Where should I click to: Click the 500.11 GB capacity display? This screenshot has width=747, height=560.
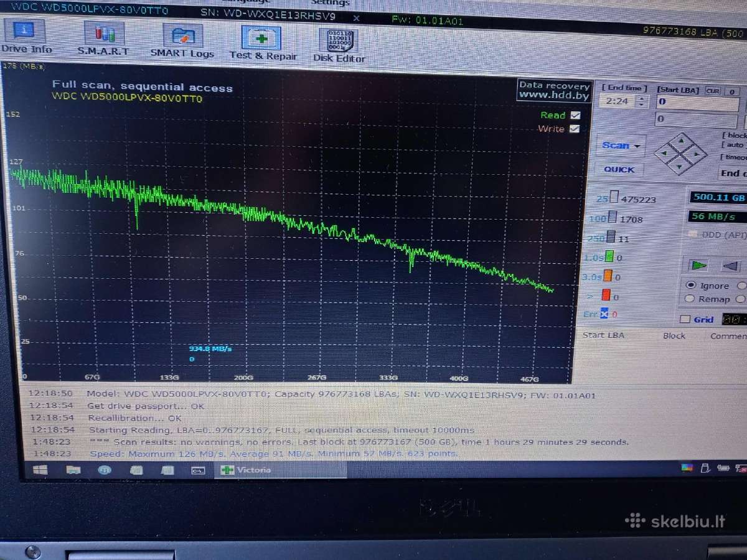coord(718,198)
